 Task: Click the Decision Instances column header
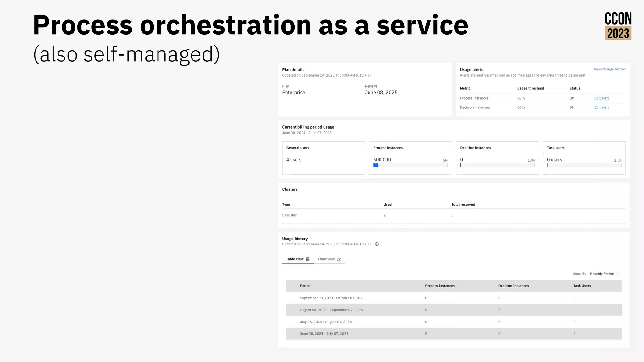[x=514, y=286]
